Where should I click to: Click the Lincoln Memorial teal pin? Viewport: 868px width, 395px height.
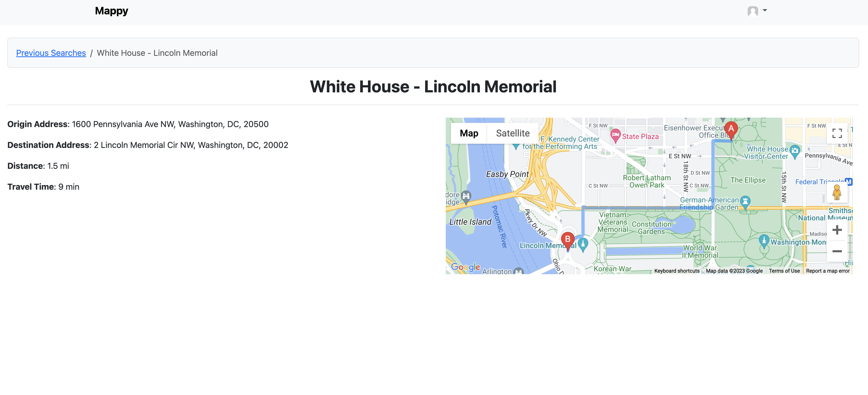pyautogui.click(x=583, y=243)
